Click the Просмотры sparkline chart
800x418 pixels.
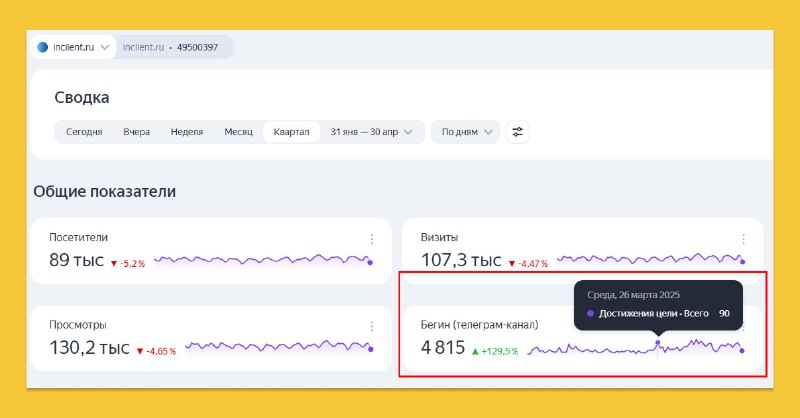coord(279,347)
